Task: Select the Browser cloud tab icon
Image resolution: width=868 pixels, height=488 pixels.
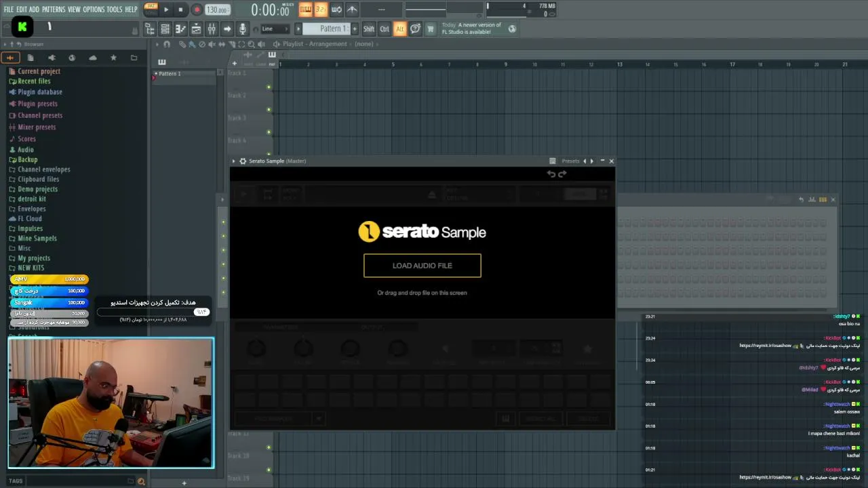Action: click(93, 58)
